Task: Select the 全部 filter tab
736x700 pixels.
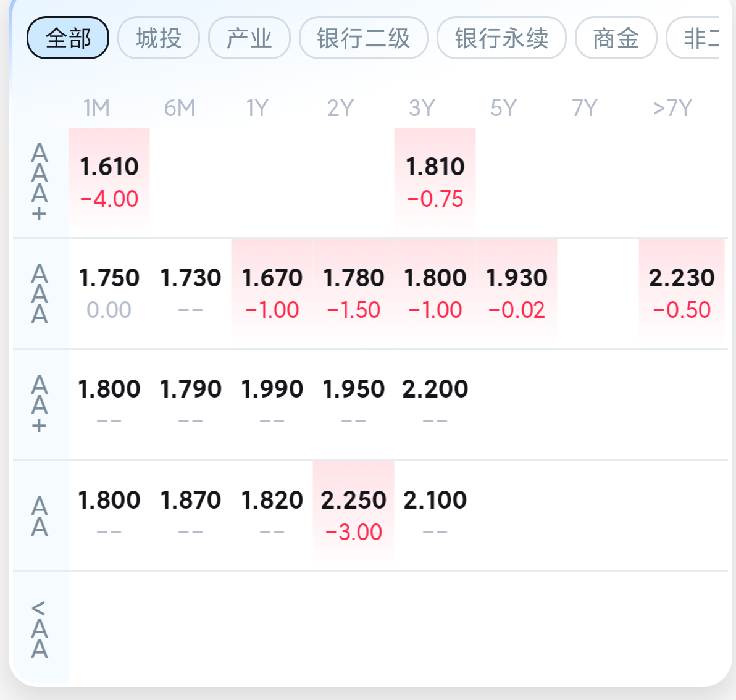Action: pyautogui.click(x=68, y=38)
